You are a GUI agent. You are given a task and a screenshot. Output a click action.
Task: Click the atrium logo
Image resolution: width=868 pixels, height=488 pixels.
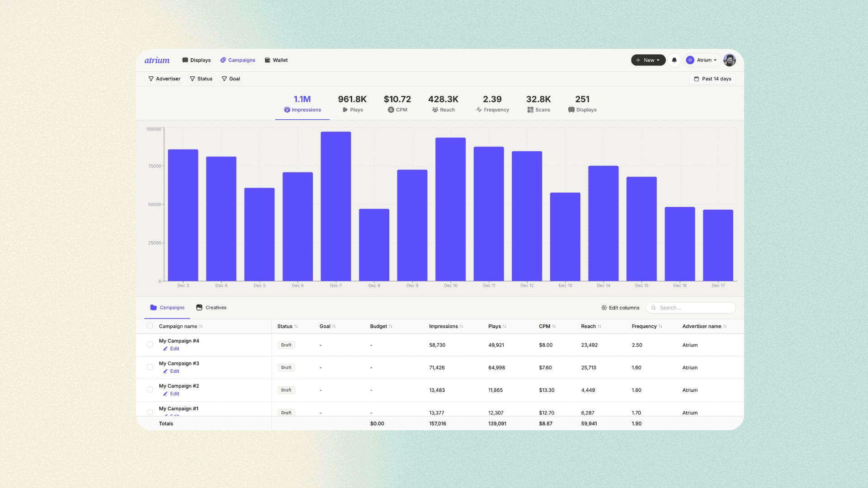click(157, 60)
